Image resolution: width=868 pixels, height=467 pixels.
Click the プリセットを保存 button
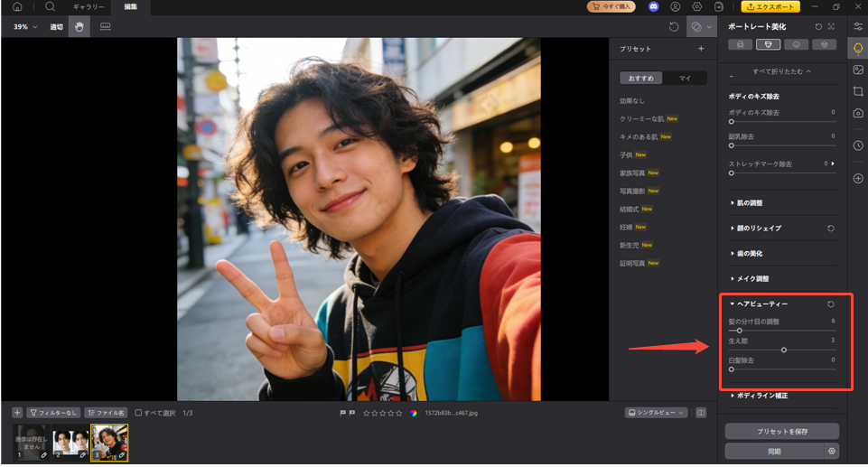(781, 432)
